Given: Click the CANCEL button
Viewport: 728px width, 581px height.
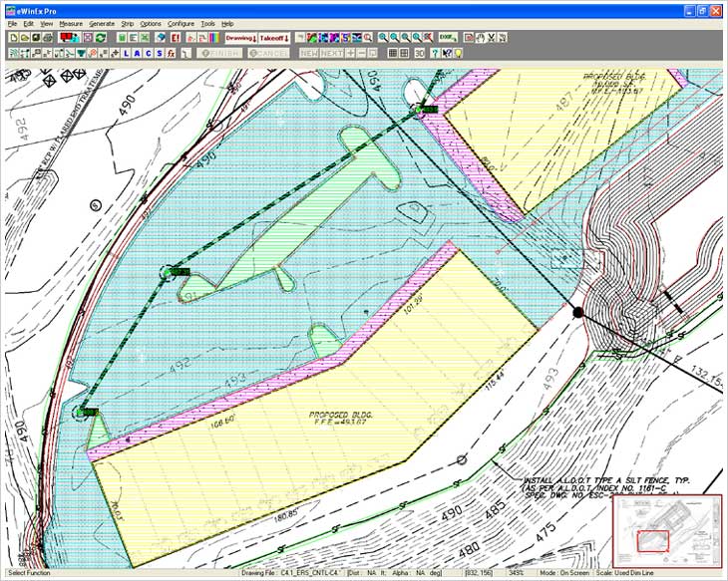Looking at the screenshot, I should coord(269,53).
